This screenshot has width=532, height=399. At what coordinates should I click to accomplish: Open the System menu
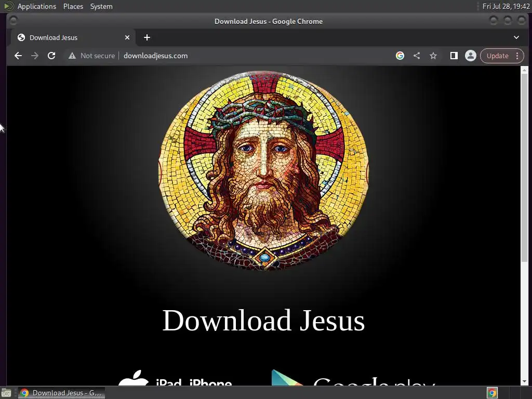click(101, 6)
